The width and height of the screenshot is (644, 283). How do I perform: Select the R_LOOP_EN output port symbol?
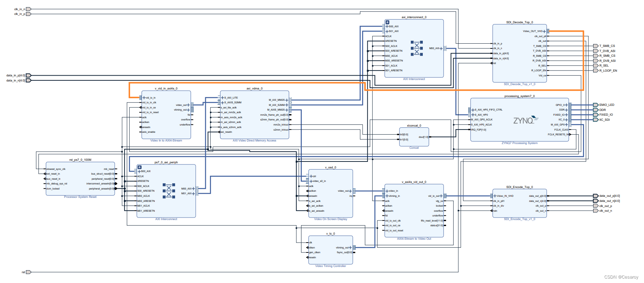click(596, 71)
